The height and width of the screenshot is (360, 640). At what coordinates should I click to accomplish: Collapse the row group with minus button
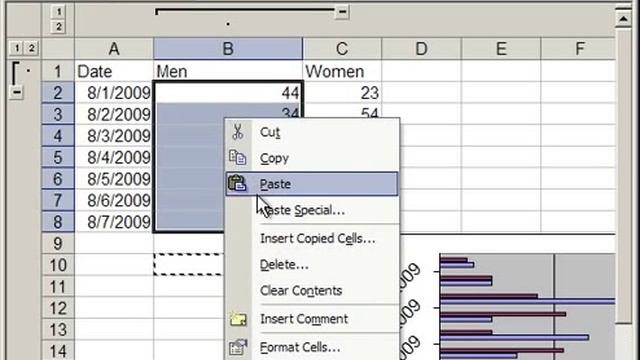16,92
